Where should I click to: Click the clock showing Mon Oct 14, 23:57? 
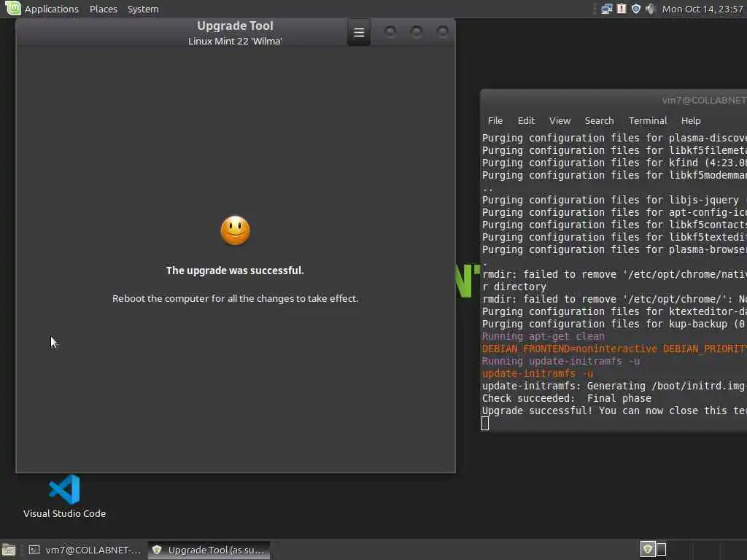703,9
